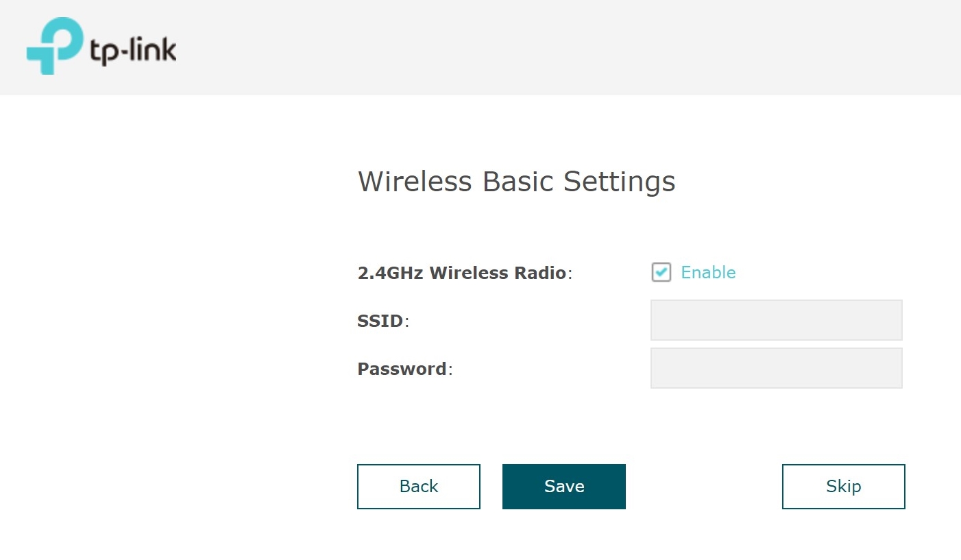Screen dimensions: 961x560
Task: Uncheck the 2.4GHz Wireless Radio checkbox
Action: [x=661, y=272]
